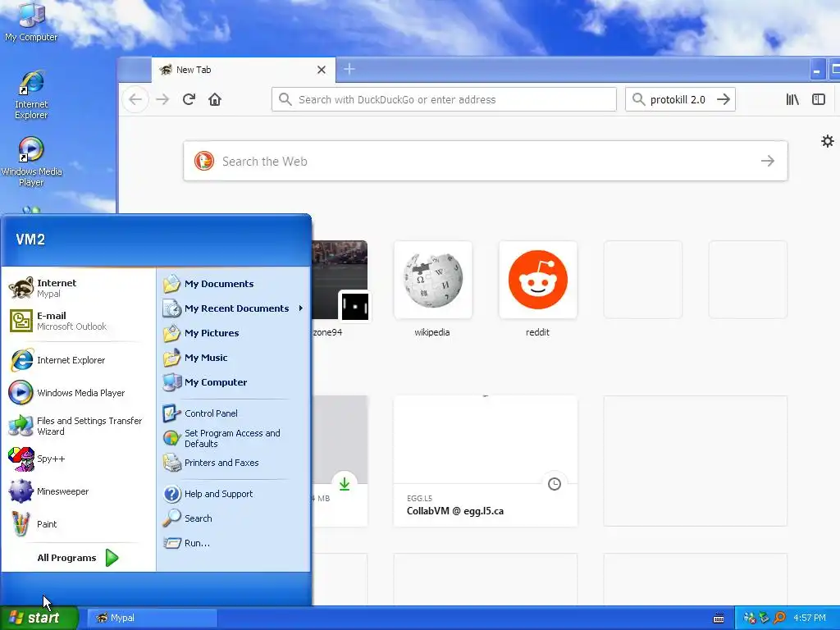
Task: Start Minesweeper from Start menu
Action: [x=78, y=491]
